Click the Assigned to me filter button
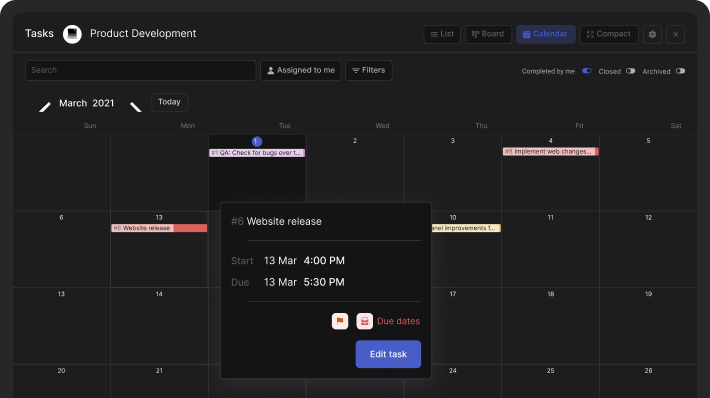Image resolution: width=710 pixels, height=398 pixels. [301, 71]
